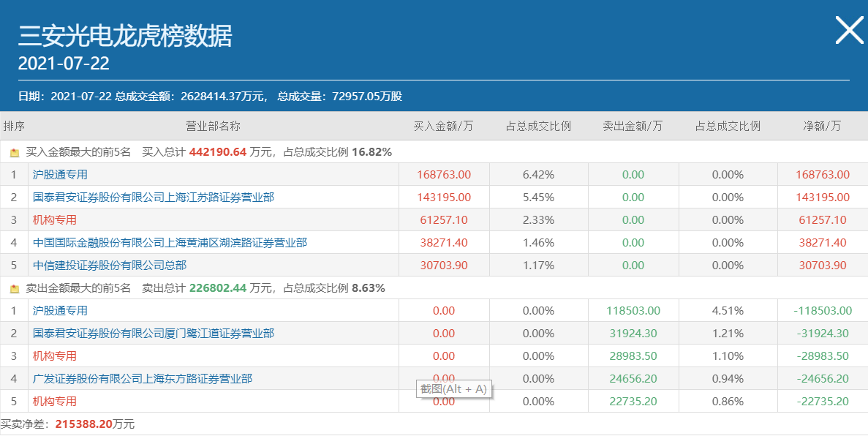Open 国泰君安证券厦门鹭江道证券营业部 link
Viewport: 868px width, 436px height.
(x=154, y=334)
